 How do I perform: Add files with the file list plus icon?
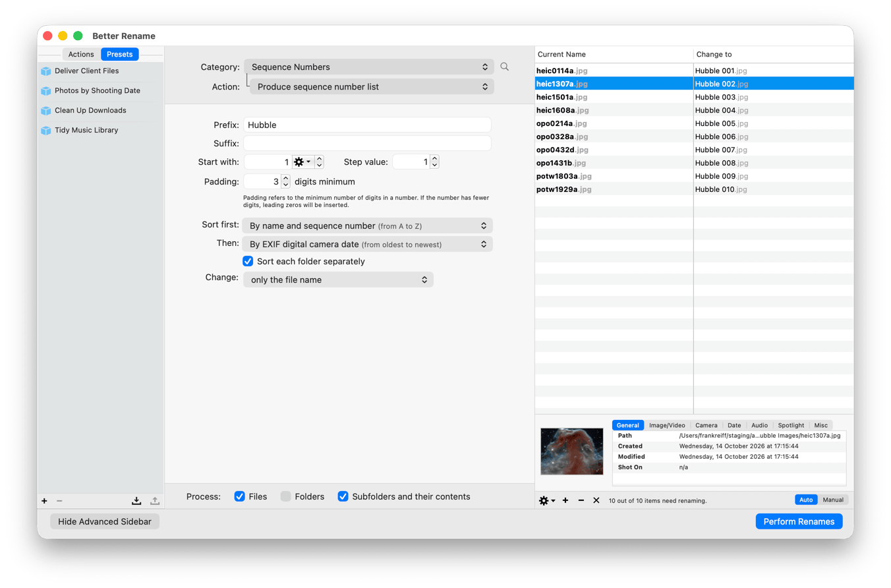pyautogui.click(x=565, y=501)
